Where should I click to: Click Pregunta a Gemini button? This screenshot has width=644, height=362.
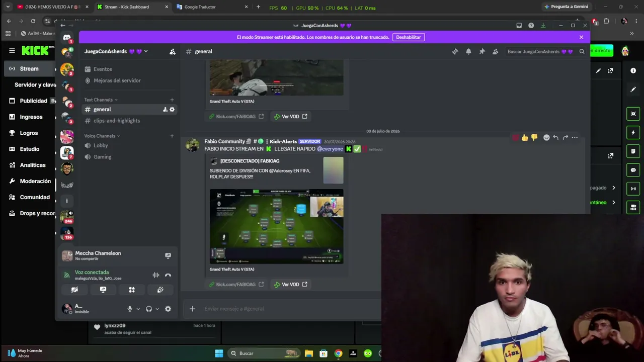pos(566,7)
